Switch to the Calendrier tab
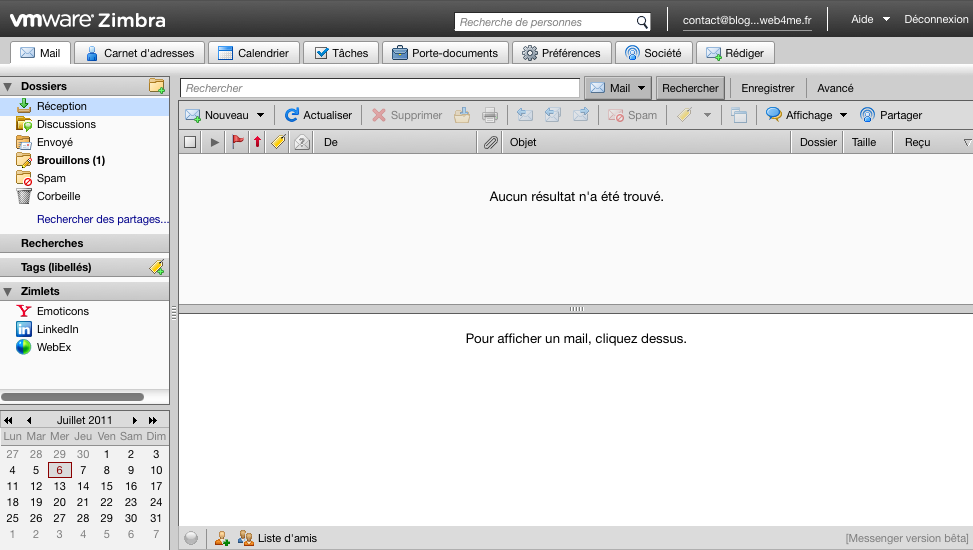The image size is (973, 550). pyautogui.click(x=253, y=53)
